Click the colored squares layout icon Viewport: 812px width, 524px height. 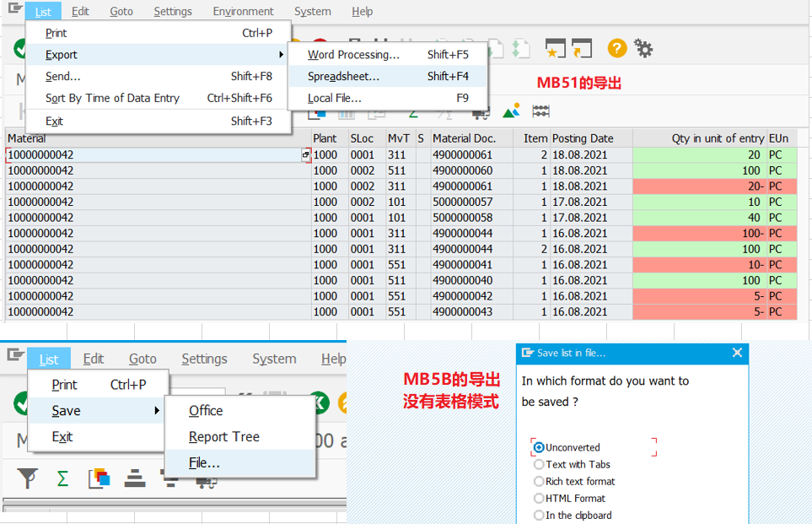tap(99, 478)
